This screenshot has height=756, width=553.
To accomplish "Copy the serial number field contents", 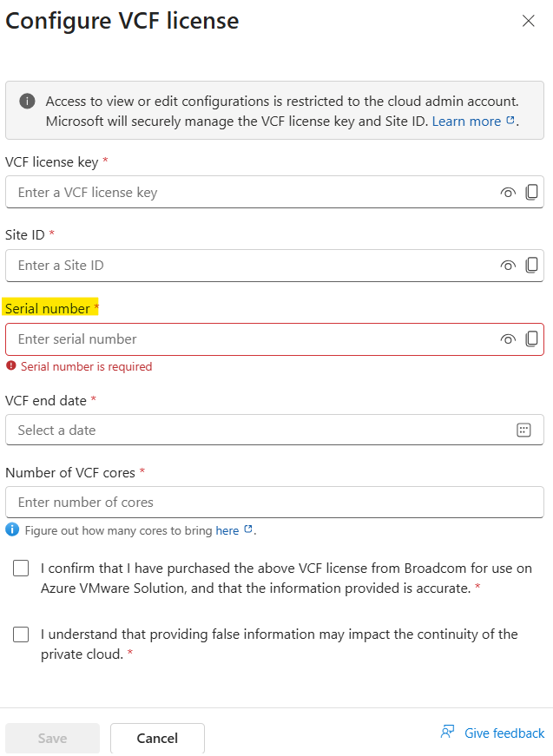I will (x=532, y=339).
